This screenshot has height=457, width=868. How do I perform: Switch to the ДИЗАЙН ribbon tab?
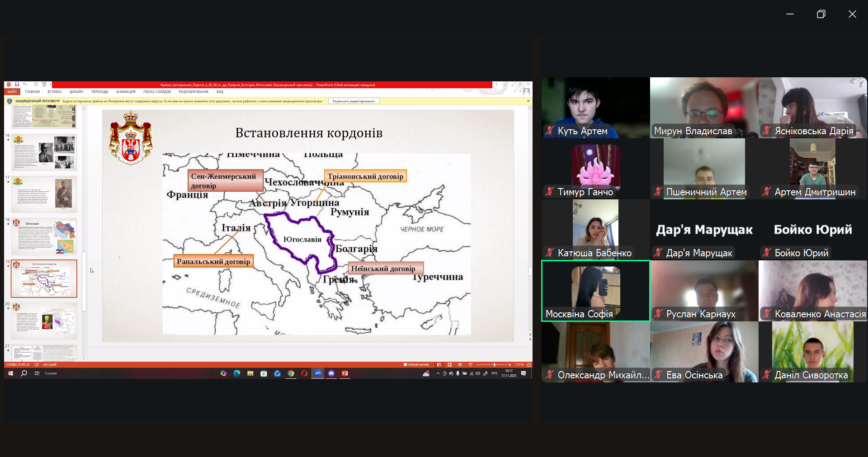pyautogui.click(x=76, y=92)
